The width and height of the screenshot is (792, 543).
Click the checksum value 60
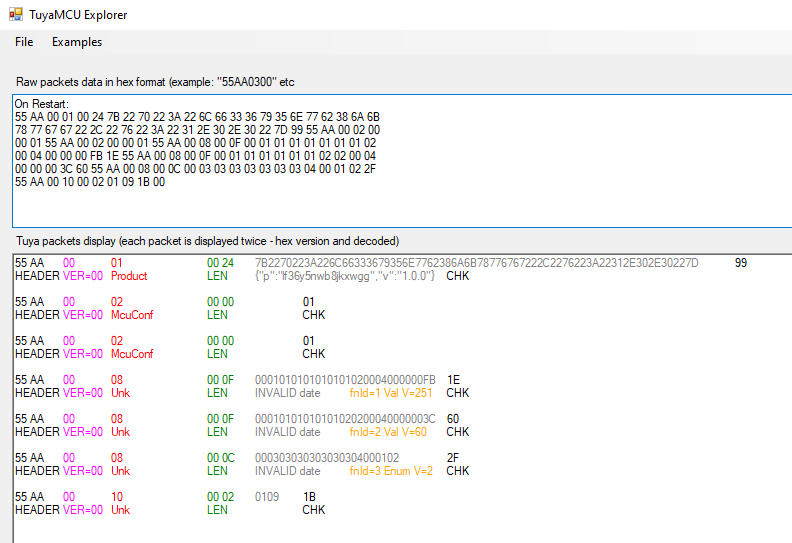point(453,419)
